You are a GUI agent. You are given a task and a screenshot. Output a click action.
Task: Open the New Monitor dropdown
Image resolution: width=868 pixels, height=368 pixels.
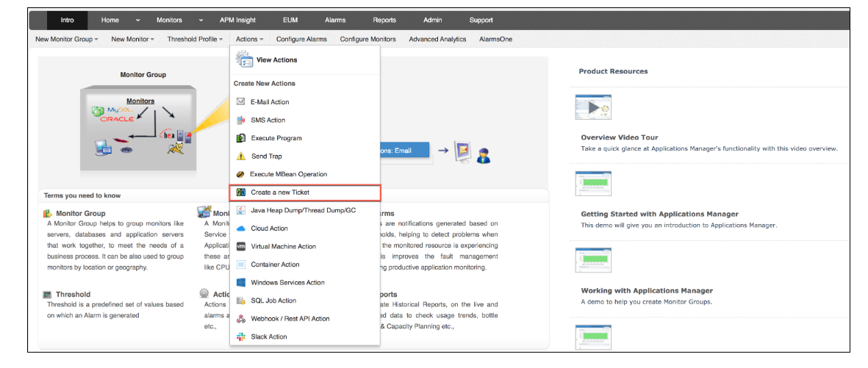pyautogui.click(x=132, y=39)
